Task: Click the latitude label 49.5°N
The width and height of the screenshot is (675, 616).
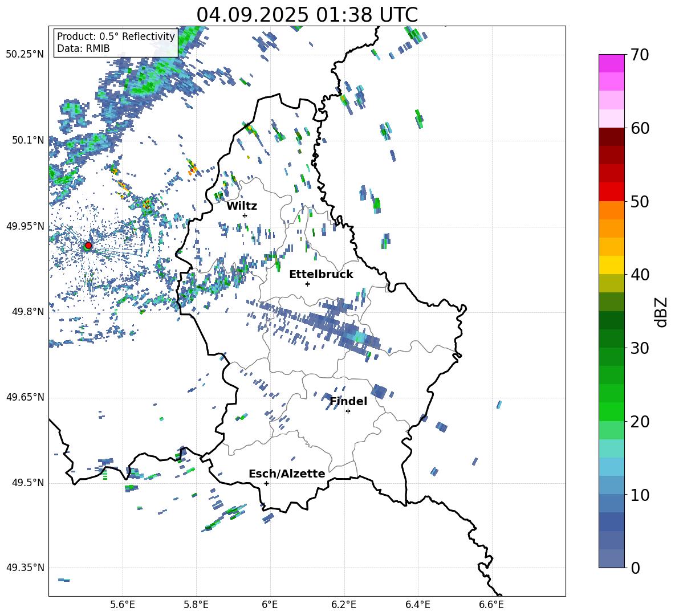Action: click(x=27, y=483)
